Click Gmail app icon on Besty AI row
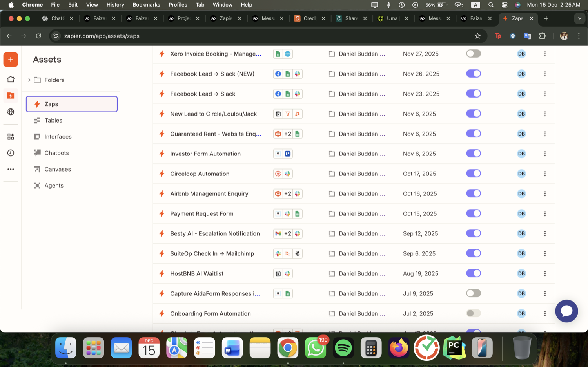 [278, 234]
